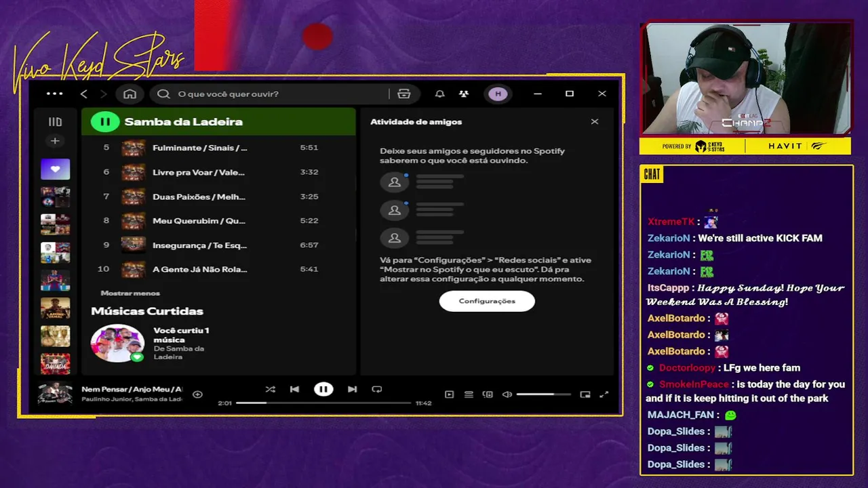Play track 5 Fulminante / Sinais

coord(219,148)
